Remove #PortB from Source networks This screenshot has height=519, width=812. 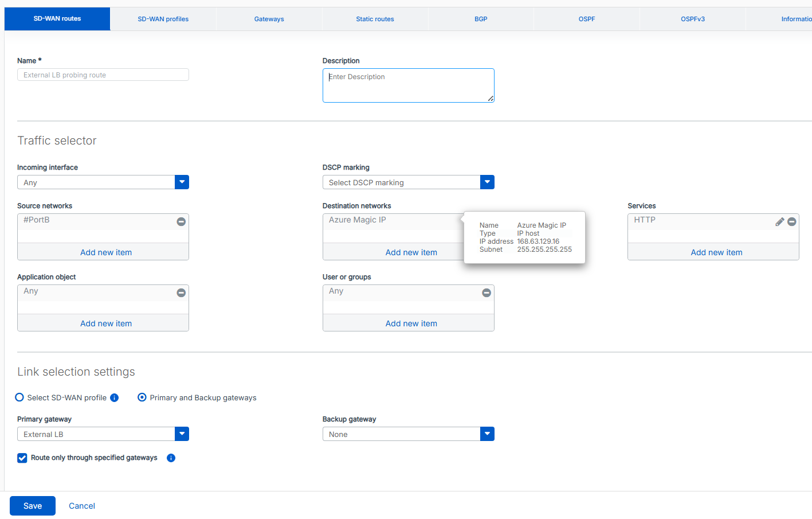tap(181, 221)
